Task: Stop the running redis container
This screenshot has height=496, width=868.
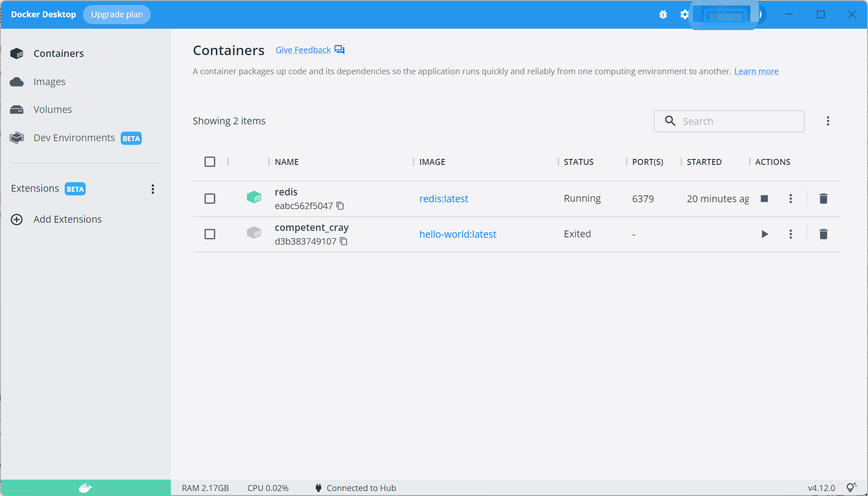Action: tap(765, 199)
